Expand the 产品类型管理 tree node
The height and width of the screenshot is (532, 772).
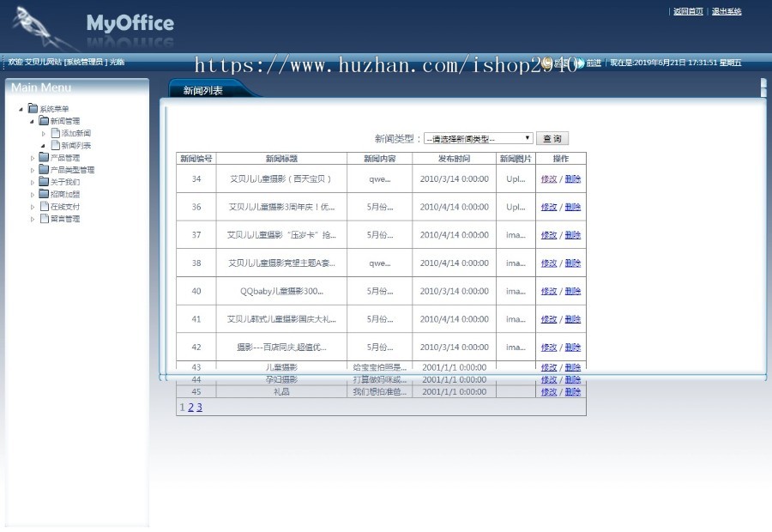tap(32, 169)
